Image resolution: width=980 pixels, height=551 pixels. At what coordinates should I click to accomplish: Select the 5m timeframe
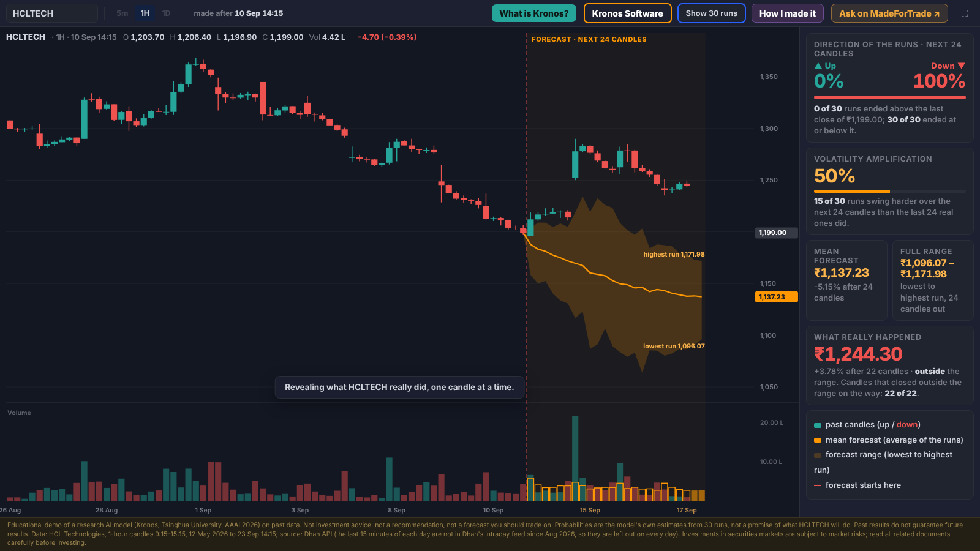tap(123, 13)
